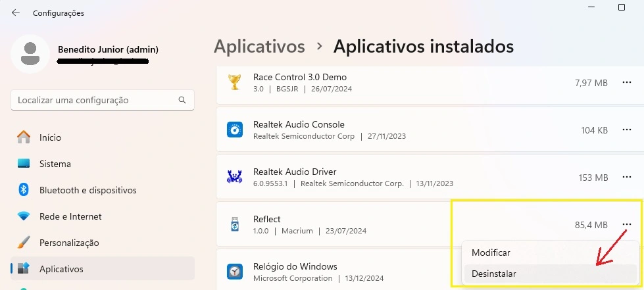Click the 153 MB size value
644x290 pixels.
click(593, 178)
